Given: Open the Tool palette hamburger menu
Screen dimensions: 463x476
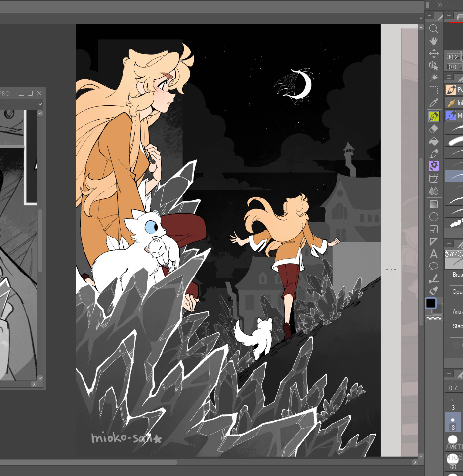Looking at the screenshot, I should (x=429, y=16).
